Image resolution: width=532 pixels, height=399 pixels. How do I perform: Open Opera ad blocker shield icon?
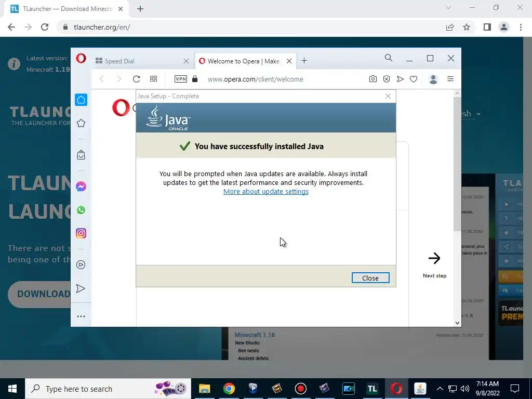(387, 79)
